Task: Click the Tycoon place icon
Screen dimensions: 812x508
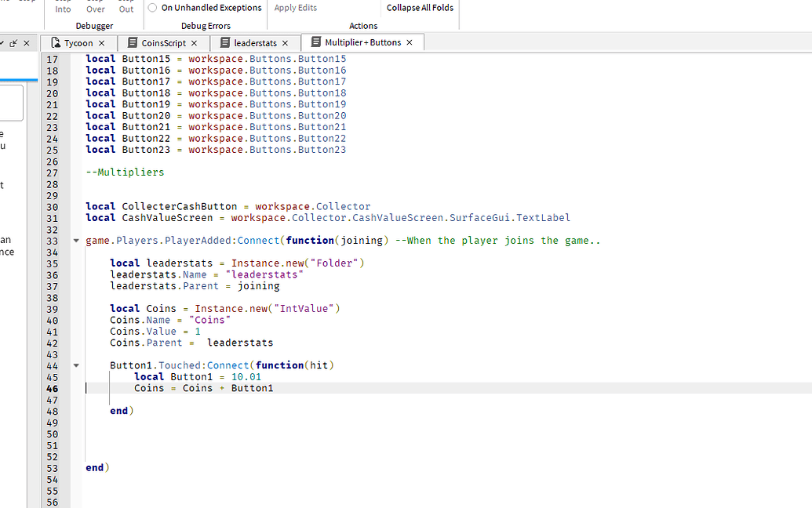Action: coord(56,43)
